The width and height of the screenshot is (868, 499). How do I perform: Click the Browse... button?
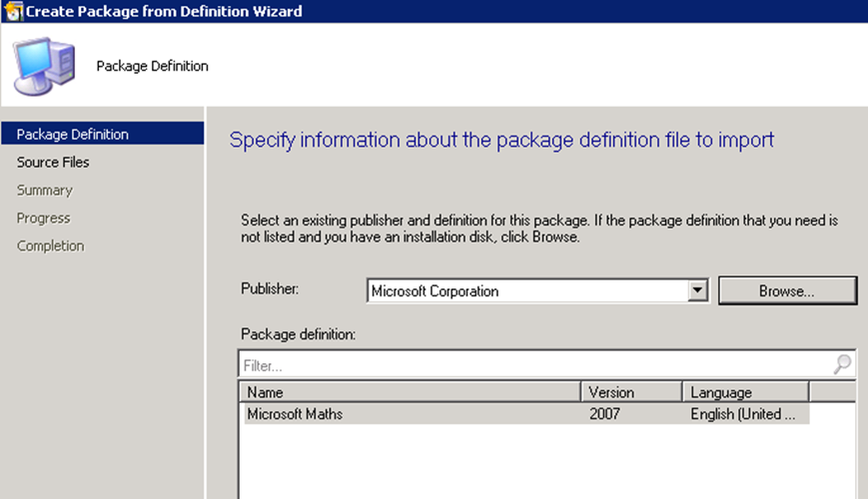(x=787, y=290)
